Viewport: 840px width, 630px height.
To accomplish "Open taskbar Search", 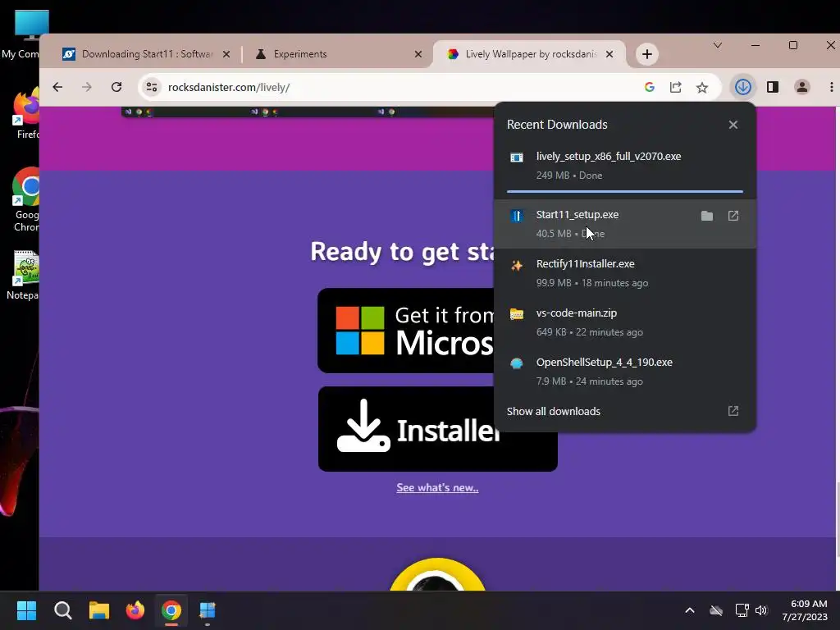I will point(62,610).
